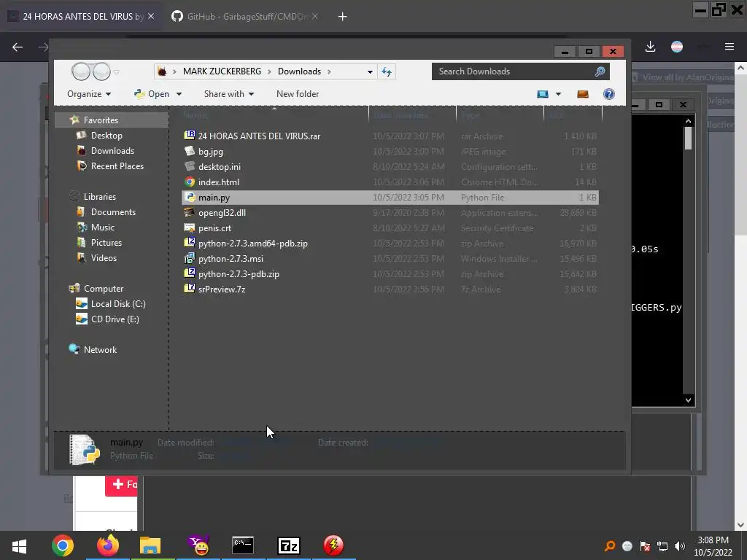The width and height of the screenshot is (747, 560).
Task: Select Desktop under Favorites
Action: coord(107,136)
